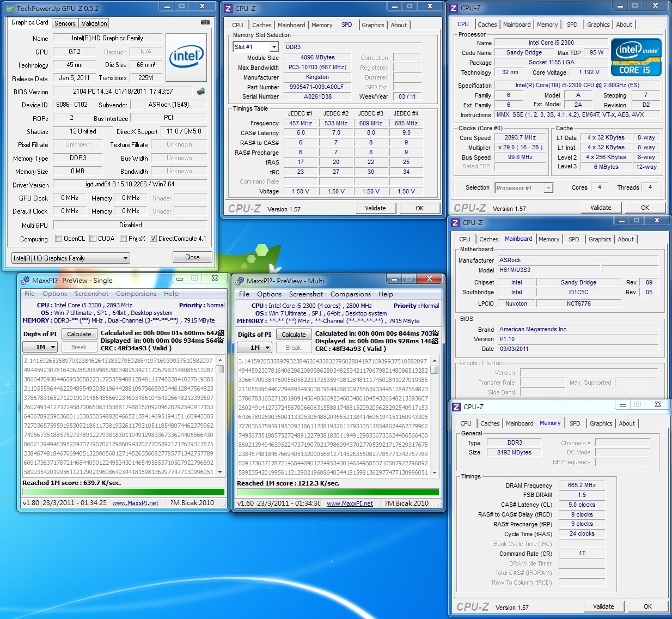Image resolution: width=672 pixels, height=619 pixels.
Task: Click the Close button in GPU-Z
Action: click(x=192, y=257)
